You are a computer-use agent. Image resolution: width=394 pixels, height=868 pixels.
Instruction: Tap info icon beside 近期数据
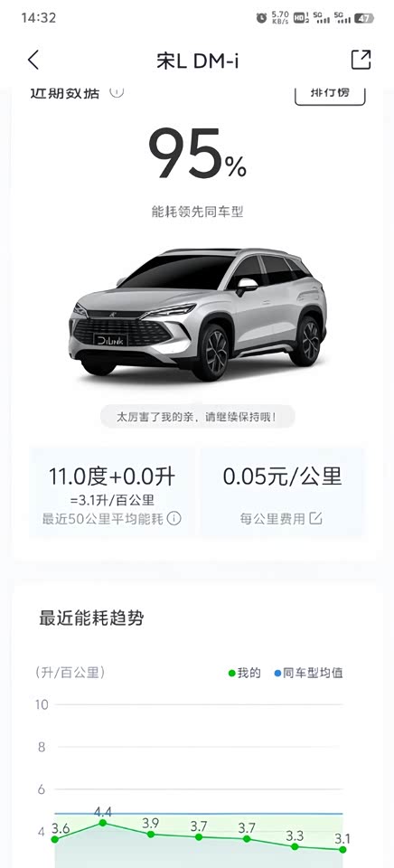coord(117,92)
